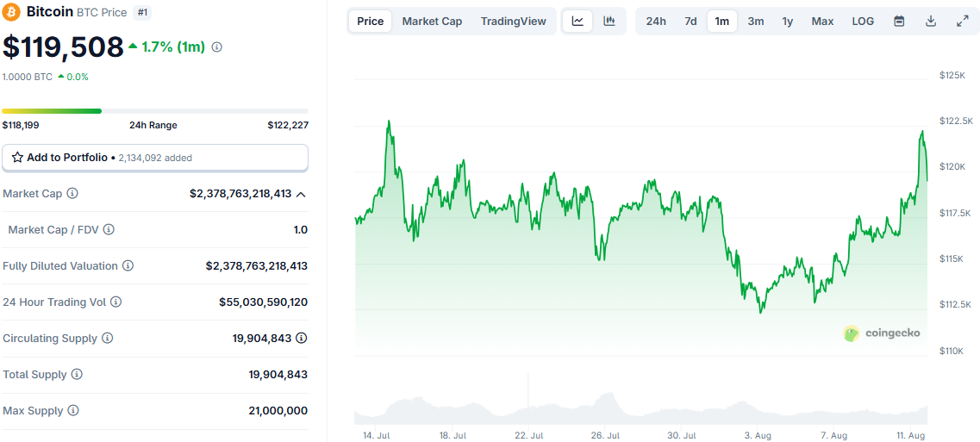Click the $122,227 range high value
Image resolution: width=980 pixels, height=442 pixels.
(288, 125)
